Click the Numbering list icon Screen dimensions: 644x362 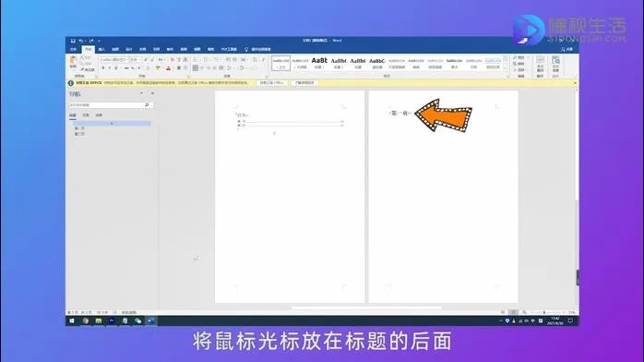coord(206,60)
